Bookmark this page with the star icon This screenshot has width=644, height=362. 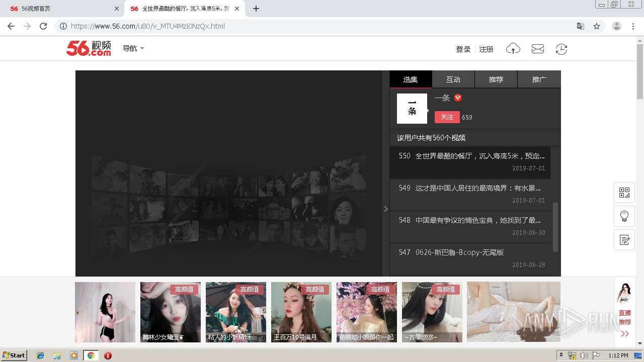pyautogui.click(x=597, y=26)
